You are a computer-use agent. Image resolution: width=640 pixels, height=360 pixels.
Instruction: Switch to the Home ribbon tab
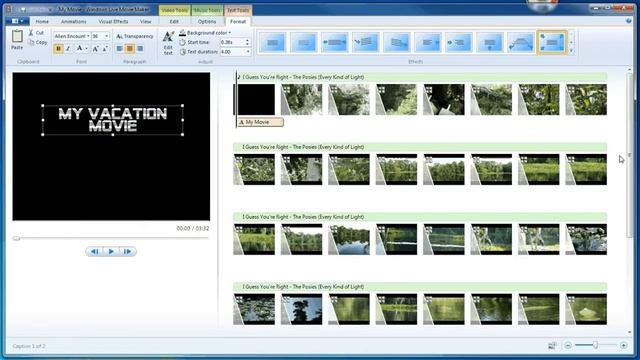coord(42,22)
